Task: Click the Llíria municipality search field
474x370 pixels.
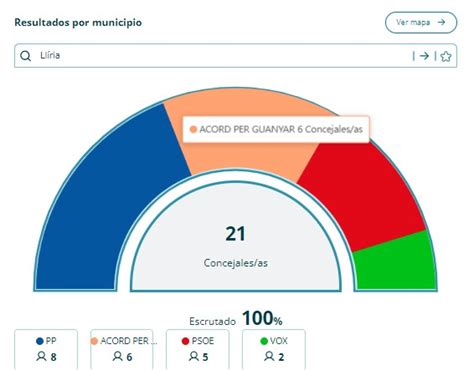Action: pyautogui.click(x=235, y=56)
